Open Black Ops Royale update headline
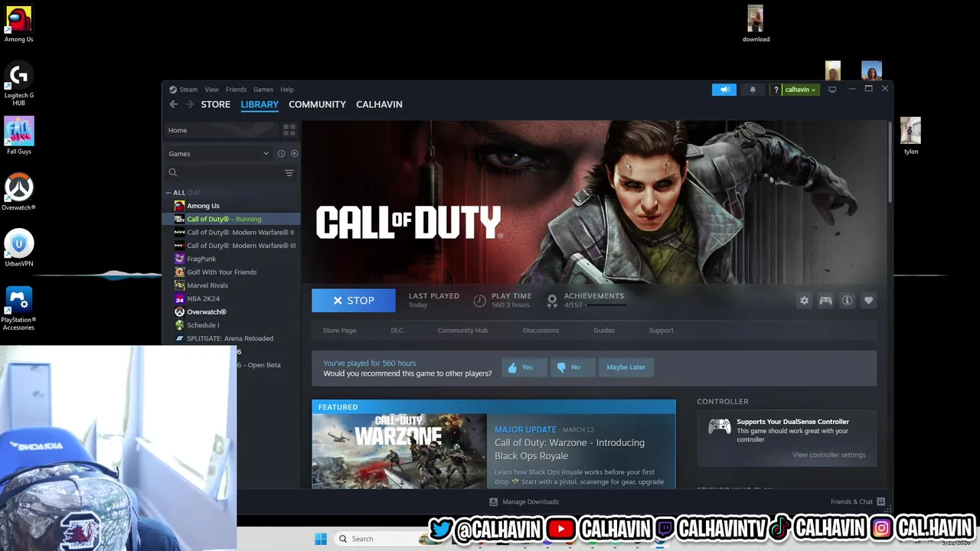The width and height of the screenshot is (980, 551). coord(570,449)
